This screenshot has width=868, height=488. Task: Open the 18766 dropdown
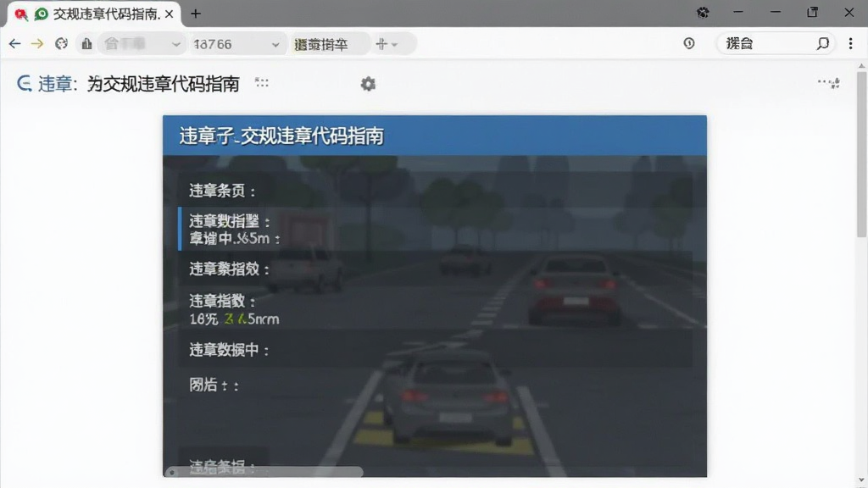point(237,44)
